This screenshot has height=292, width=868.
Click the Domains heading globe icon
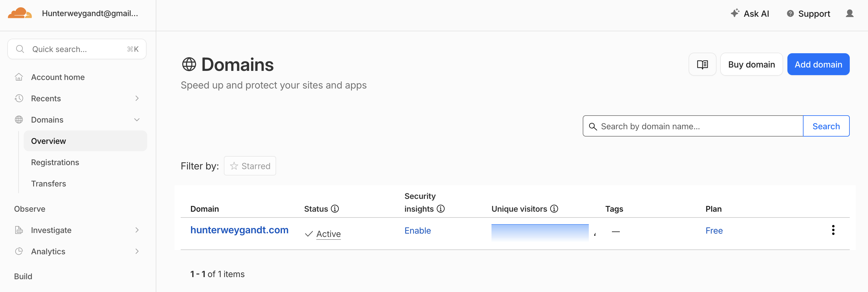click(189, 64)
